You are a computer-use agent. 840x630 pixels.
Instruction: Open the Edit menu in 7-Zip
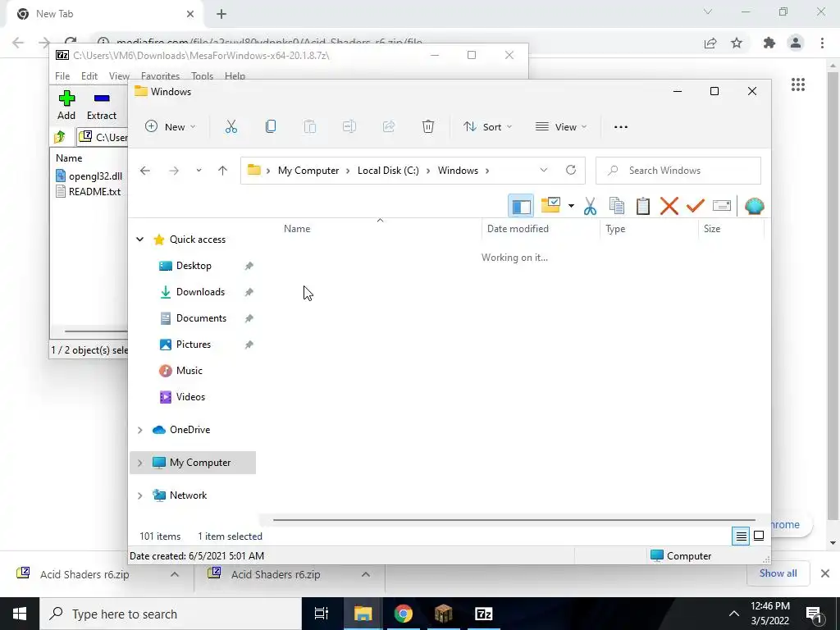pos(89,76)
